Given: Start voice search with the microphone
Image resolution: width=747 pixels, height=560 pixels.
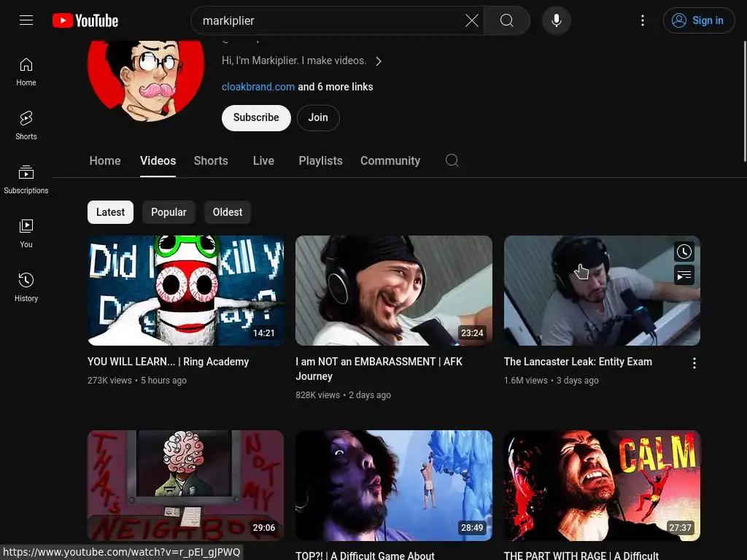Looking at the screenshot, I should (556, 20).
